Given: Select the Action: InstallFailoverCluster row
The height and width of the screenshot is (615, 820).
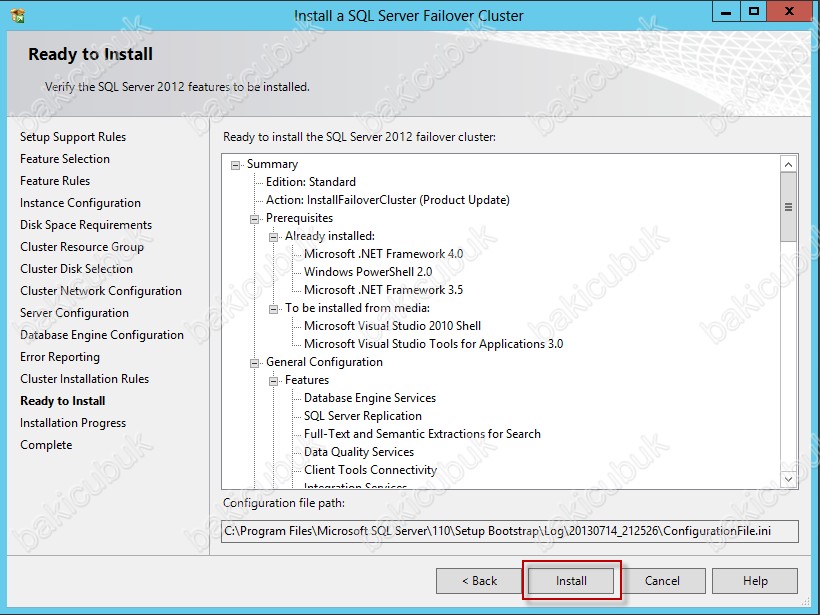Looking at the screenshot, I should 388,200.
